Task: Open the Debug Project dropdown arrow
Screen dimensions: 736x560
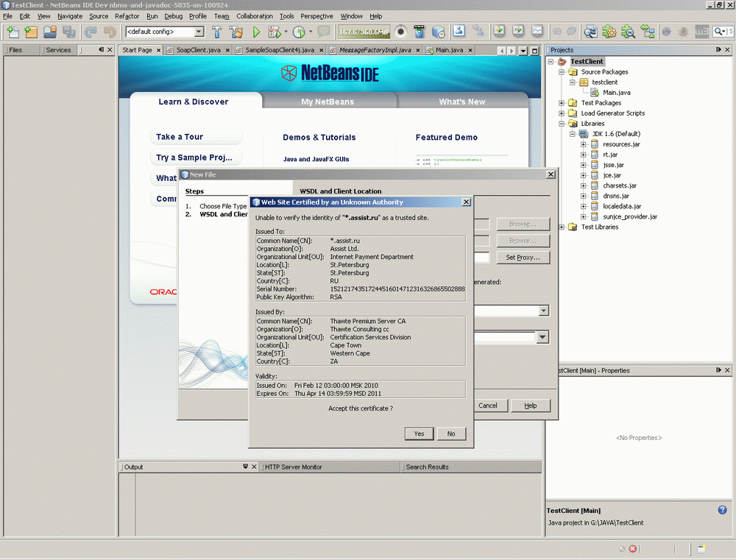Action: pos(286,32)
